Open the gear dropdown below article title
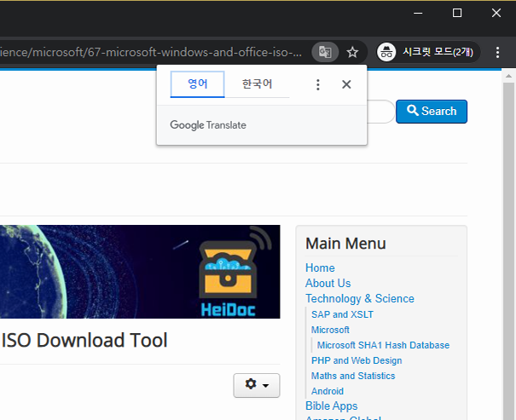516x420 pixels. (257, 385)
